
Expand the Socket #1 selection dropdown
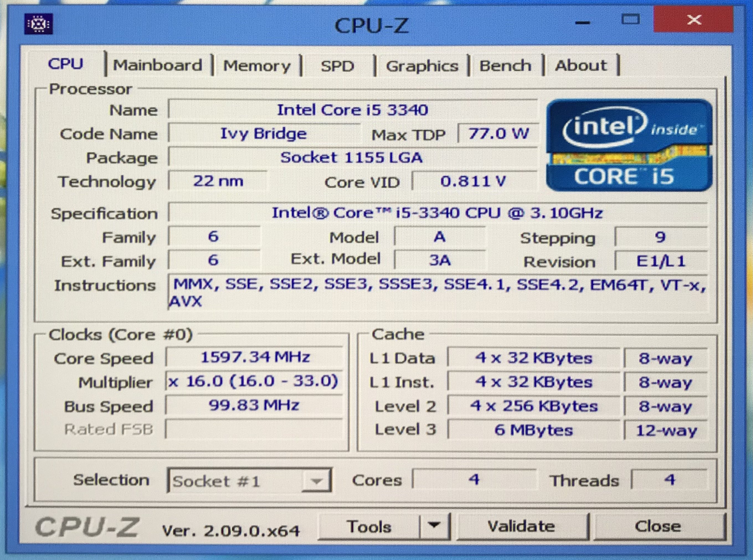tap(316, 481)
